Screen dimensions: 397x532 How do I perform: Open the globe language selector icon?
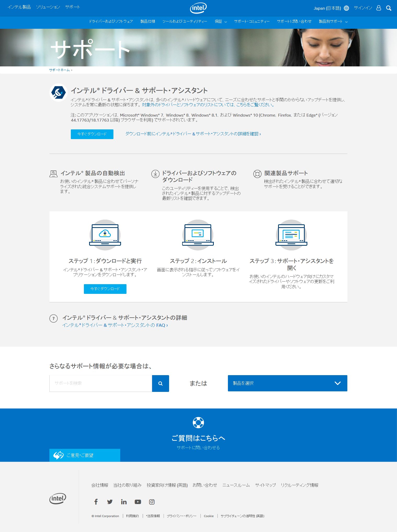tap(346, 8)
